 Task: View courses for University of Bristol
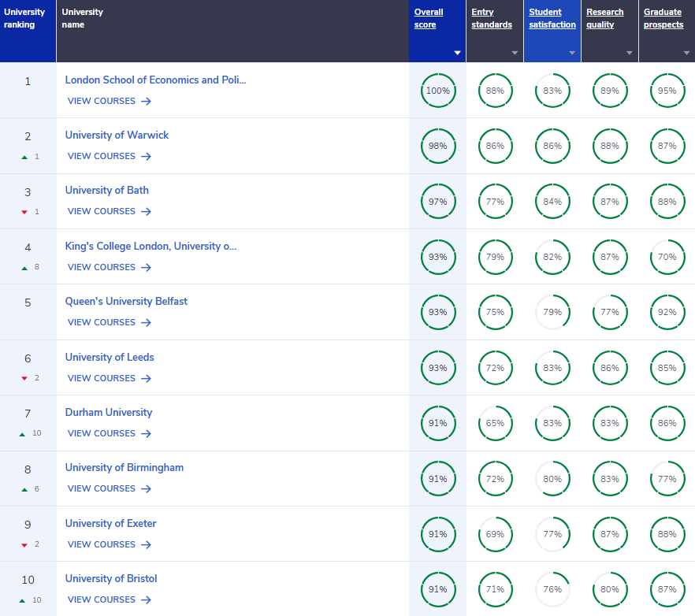[x=110, y=599]
